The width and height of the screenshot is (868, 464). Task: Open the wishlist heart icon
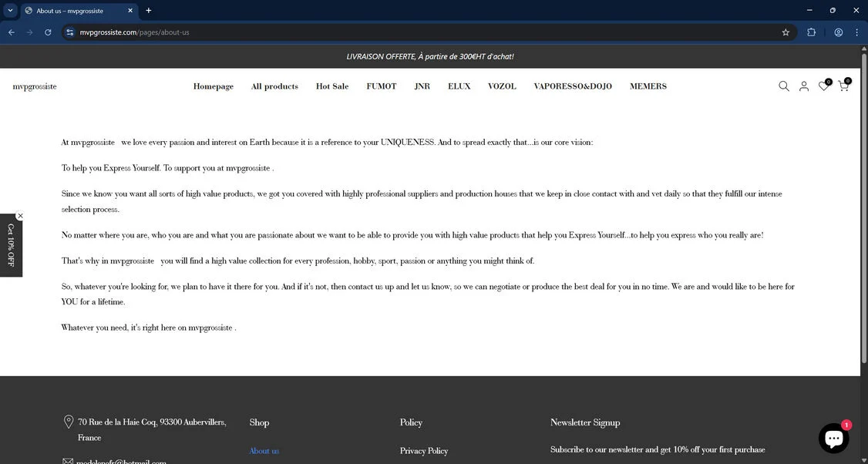[x=824, y=86]
